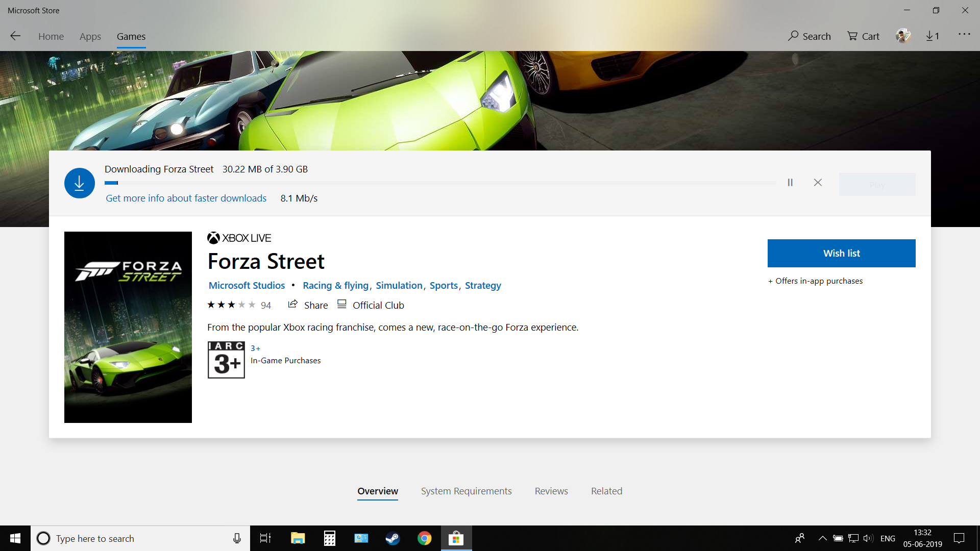Open the Search icon in header

(x=810, y=36)
